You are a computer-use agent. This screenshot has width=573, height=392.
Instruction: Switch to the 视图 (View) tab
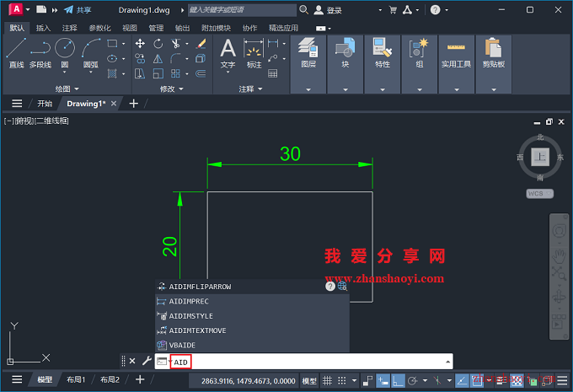[130, 28]
